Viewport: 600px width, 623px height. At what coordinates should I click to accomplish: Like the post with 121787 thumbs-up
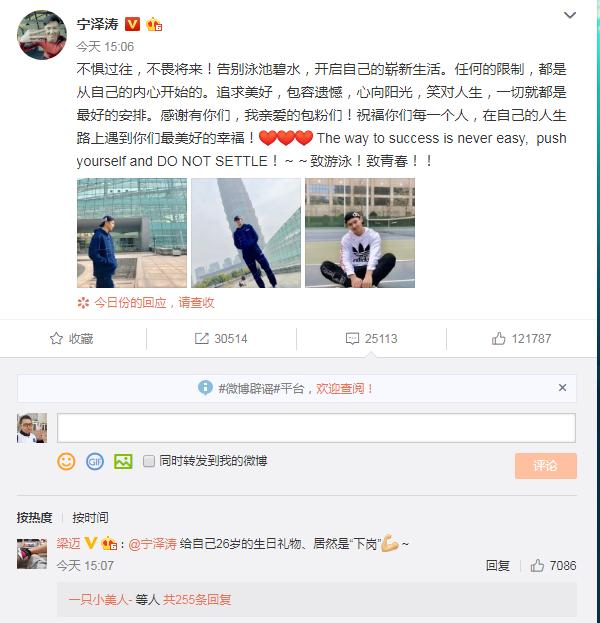coord(498,339)
